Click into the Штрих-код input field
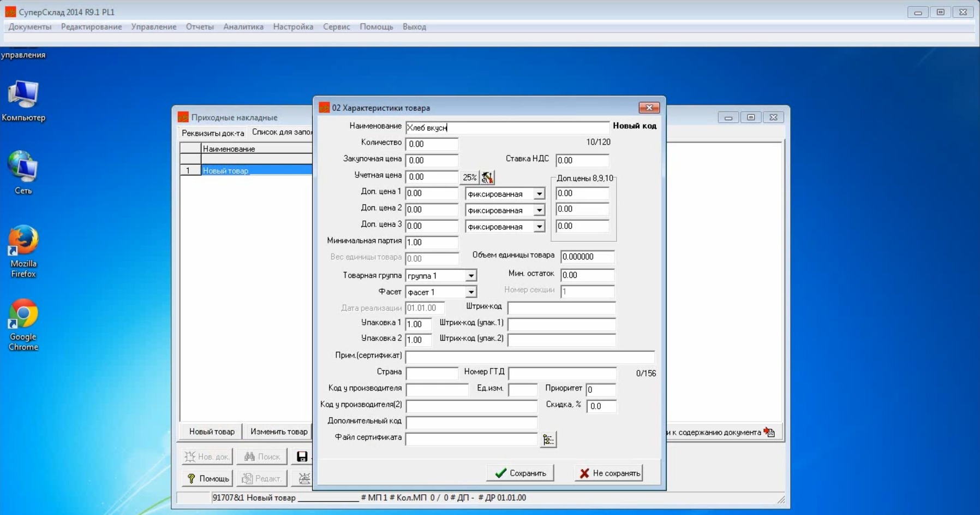The width and height of the screenshot is (980, 515). [561, 308]
